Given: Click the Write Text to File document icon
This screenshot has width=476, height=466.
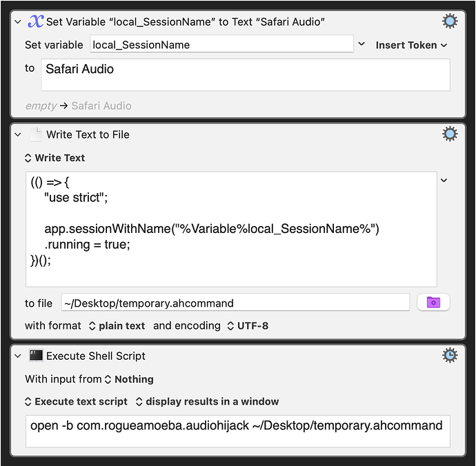Looking at the screenshot, I should coord(36,134).
